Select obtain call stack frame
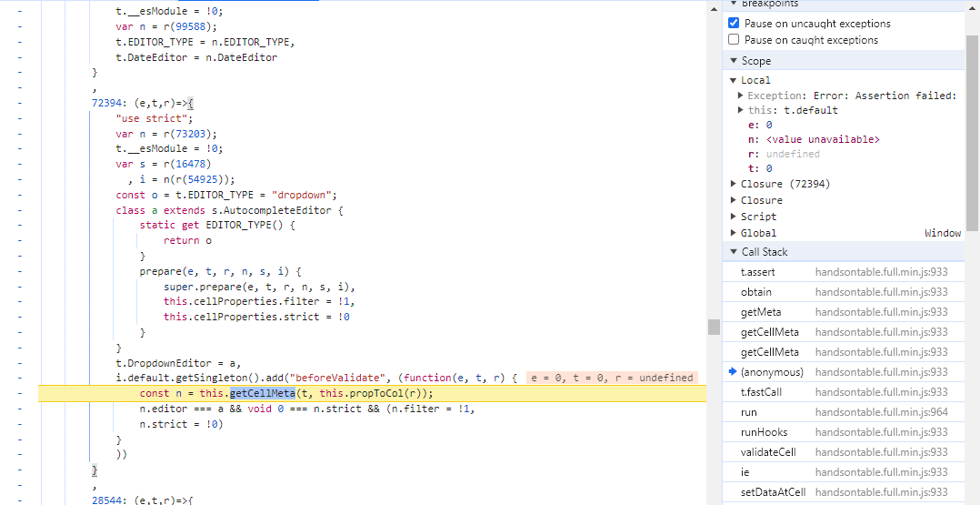980x505 pixels. click(x=844, y=291)
